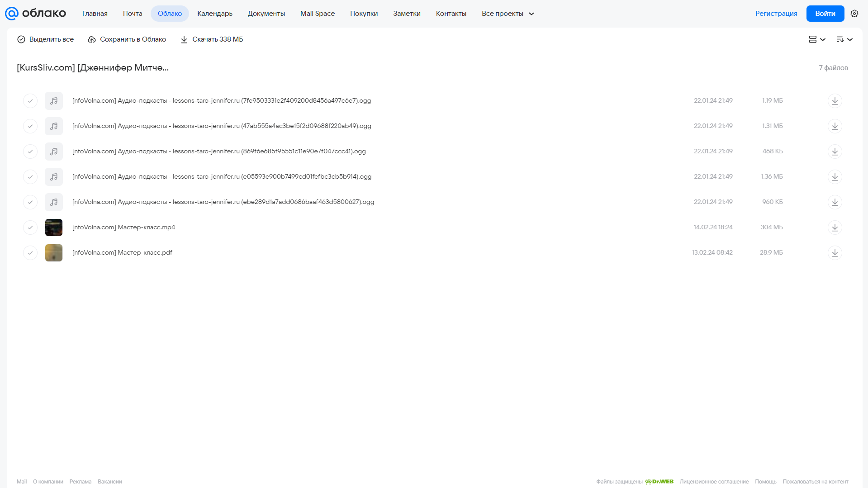The image size is (868, 488).
Task: Tick the checkbox for Мастер-класс.mp4
Action: tap(30, 227)
